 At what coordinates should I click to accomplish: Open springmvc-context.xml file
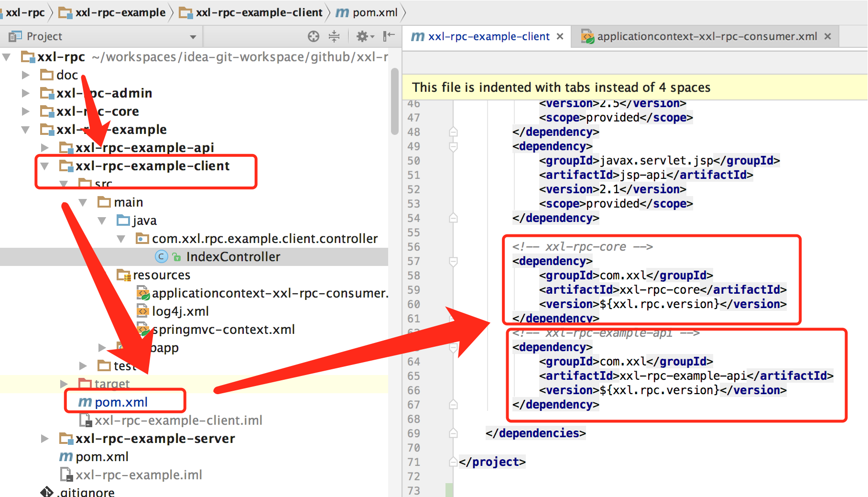[223, 330]
